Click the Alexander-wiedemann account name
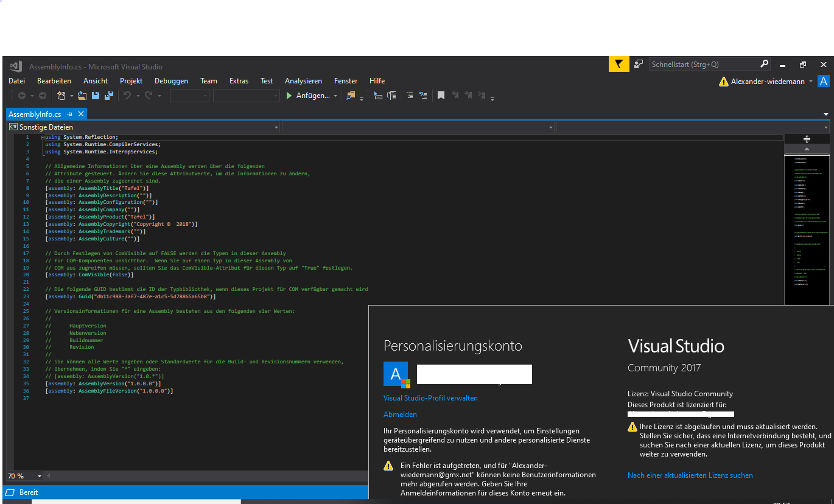834x504 pixels. 768,82
